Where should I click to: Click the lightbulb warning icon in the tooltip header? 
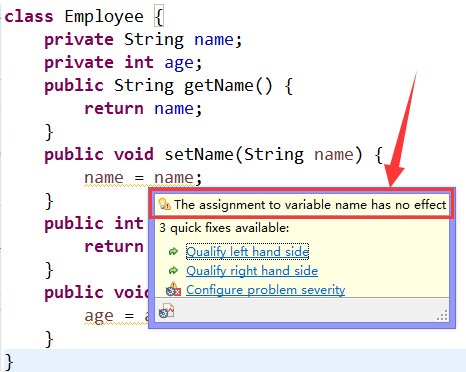164,204
